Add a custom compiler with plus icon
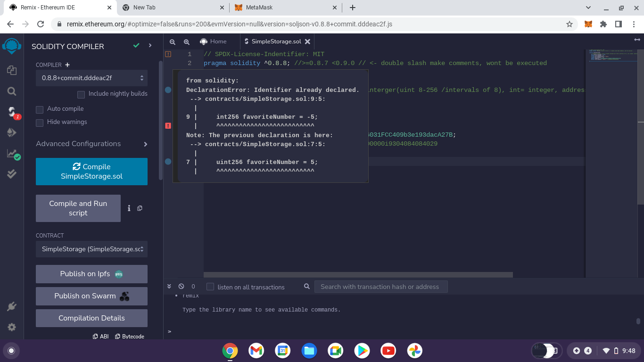The width and height of the screenshot is (644, 362). click(x=67, y=65)
